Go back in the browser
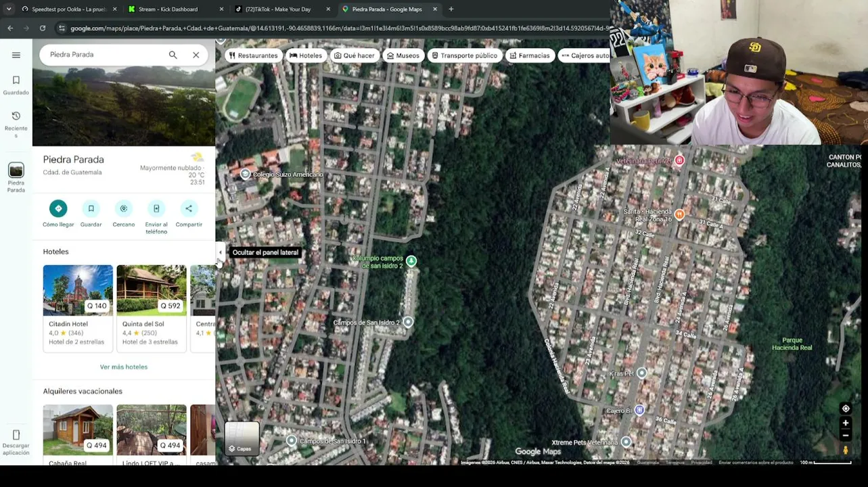Viewport: 868px width, 487px height. [10, 28]
